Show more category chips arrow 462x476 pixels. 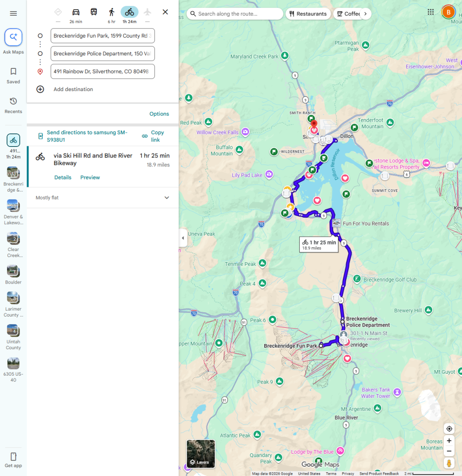(x=365, y=13)
